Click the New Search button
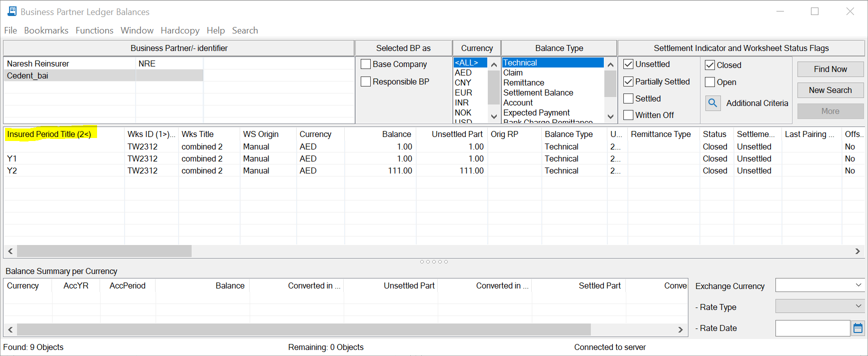 [830, 90]
